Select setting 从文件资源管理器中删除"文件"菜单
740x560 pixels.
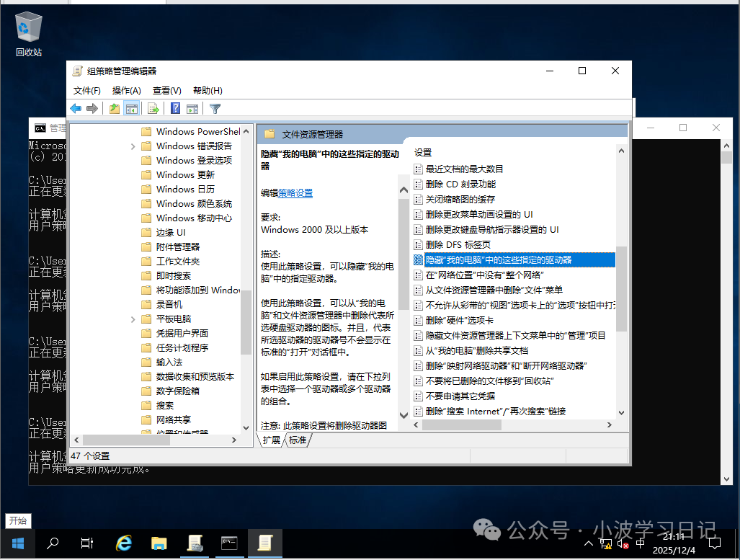point(494,290)
